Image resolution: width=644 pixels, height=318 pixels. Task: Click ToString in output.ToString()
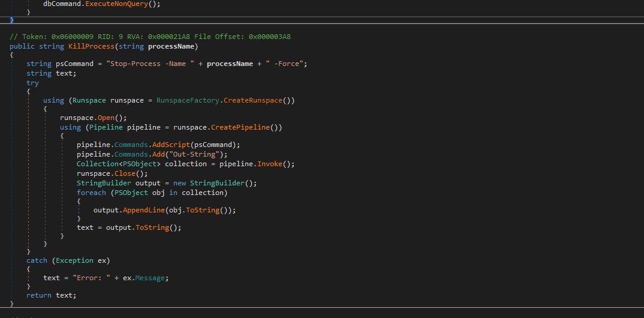152,227
